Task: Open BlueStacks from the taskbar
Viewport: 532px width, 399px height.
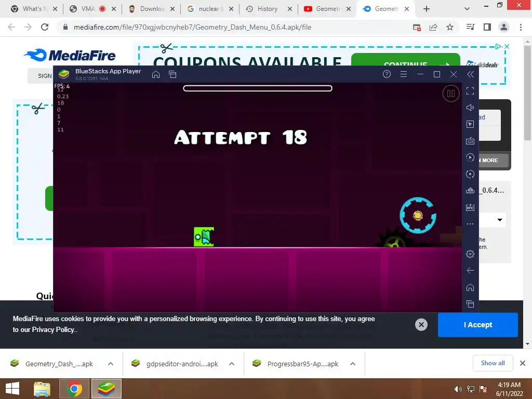Action: [x=107, y=389]
